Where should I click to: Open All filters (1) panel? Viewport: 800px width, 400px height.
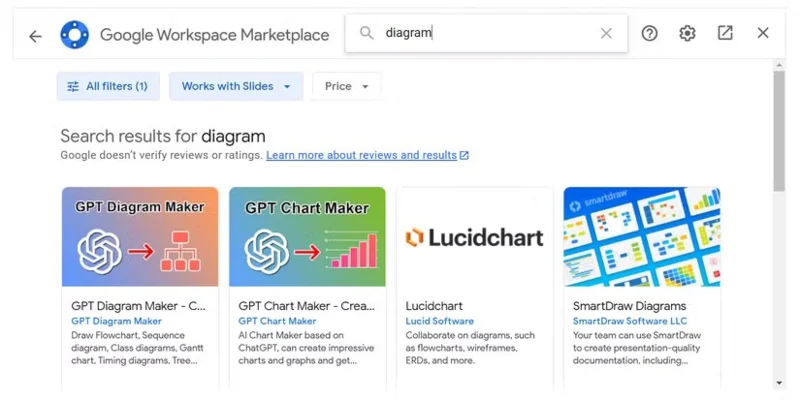click(x=108, y=86)
